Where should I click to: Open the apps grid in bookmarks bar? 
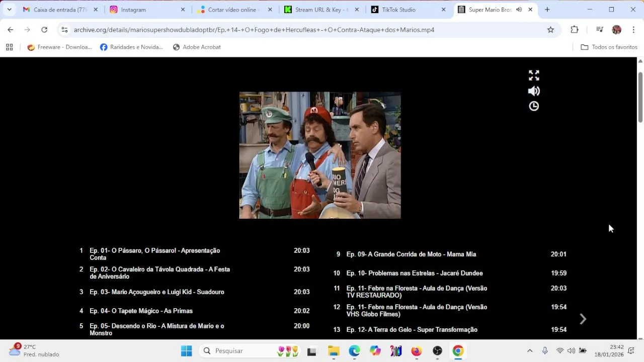coord(9,47)
